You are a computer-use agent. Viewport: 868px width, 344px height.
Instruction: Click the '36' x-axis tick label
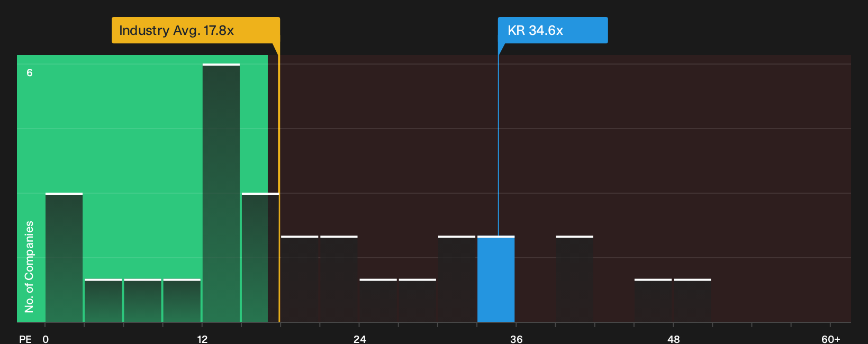coord(516,339)
